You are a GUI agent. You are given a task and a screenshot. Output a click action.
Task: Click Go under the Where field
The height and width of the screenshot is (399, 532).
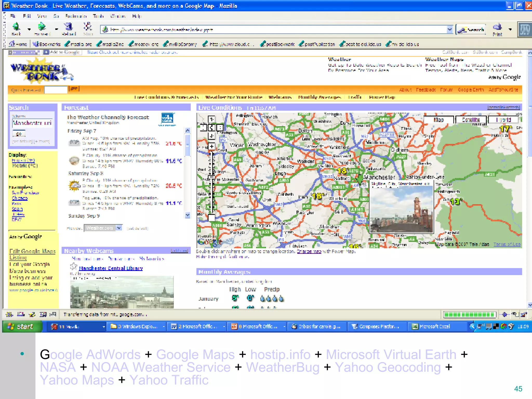[19, 134]
